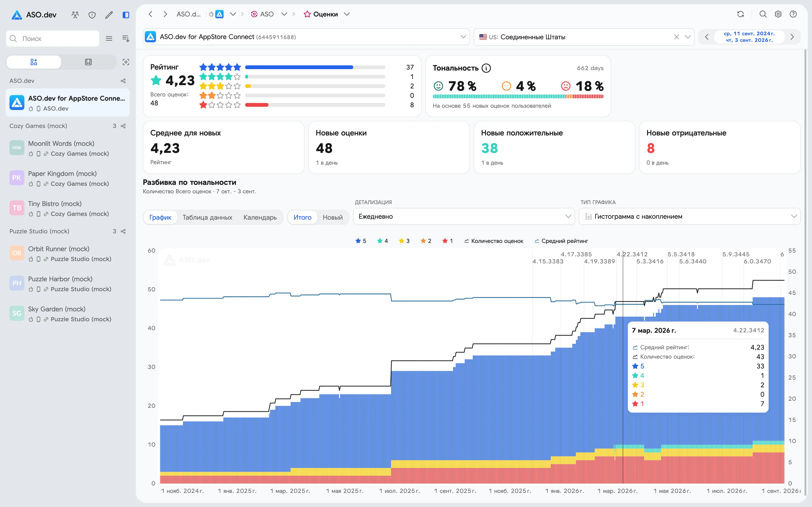
Task: Expand the Оценки breadcrumb dropdown
Action: point(347,14)
